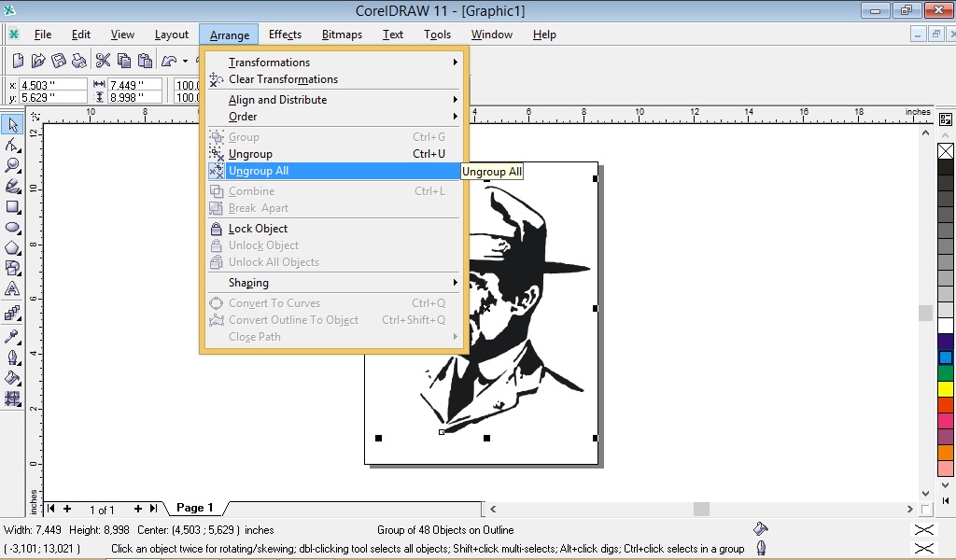Click the Copy icon
Screen dimensions: 956x560
click(124, 61)
